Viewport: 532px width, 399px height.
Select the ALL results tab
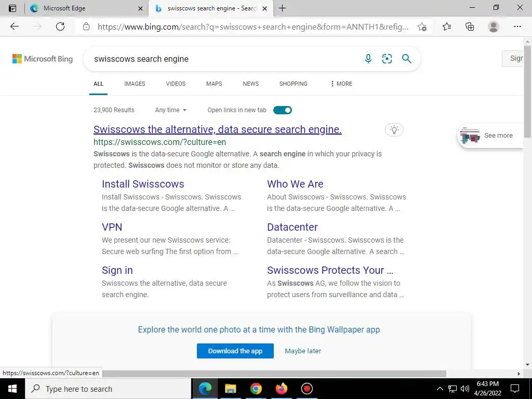(x=98, y=84)
